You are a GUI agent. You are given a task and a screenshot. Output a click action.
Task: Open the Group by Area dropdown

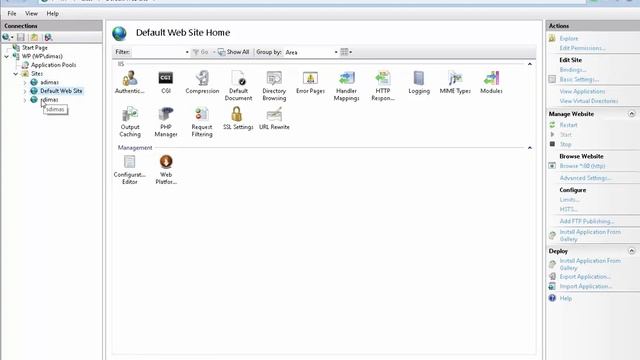click(x=311, y=52)
